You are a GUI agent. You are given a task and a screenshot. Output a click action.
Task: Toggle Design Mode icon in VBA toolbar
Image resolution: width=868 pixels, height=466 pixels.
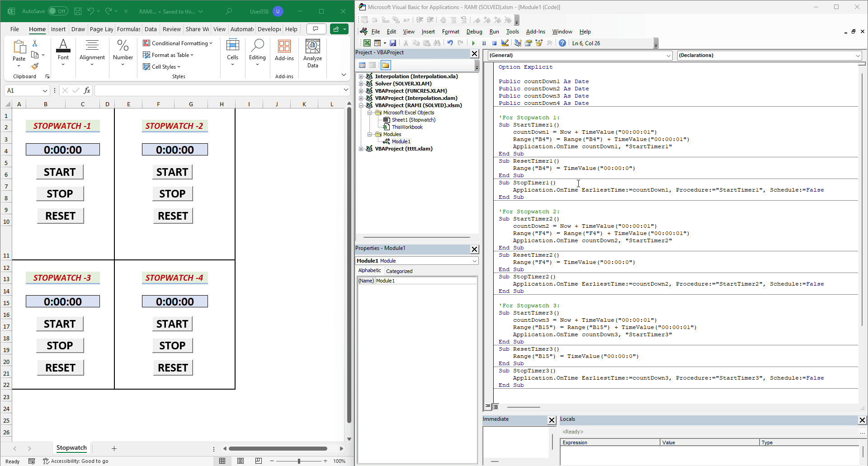(505, 43)
